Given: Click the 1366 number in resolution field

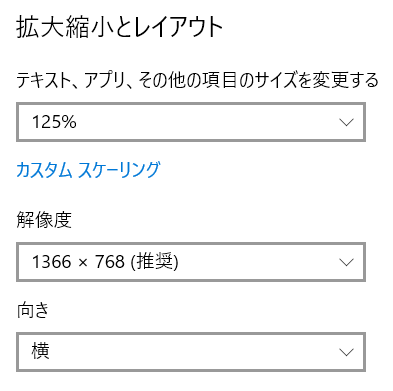Looking at the screenshot, I should [52, 262].
